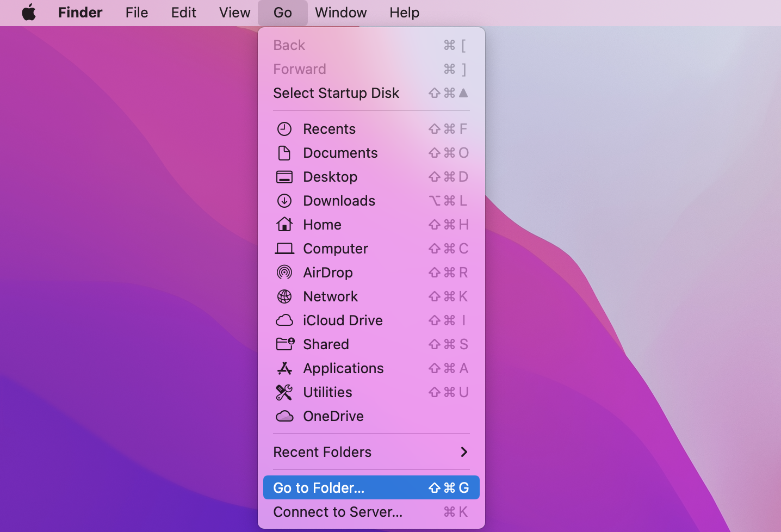Open the Shared folder entry
The width and height of the screenshot is (781, 532).
click(326, 344)
